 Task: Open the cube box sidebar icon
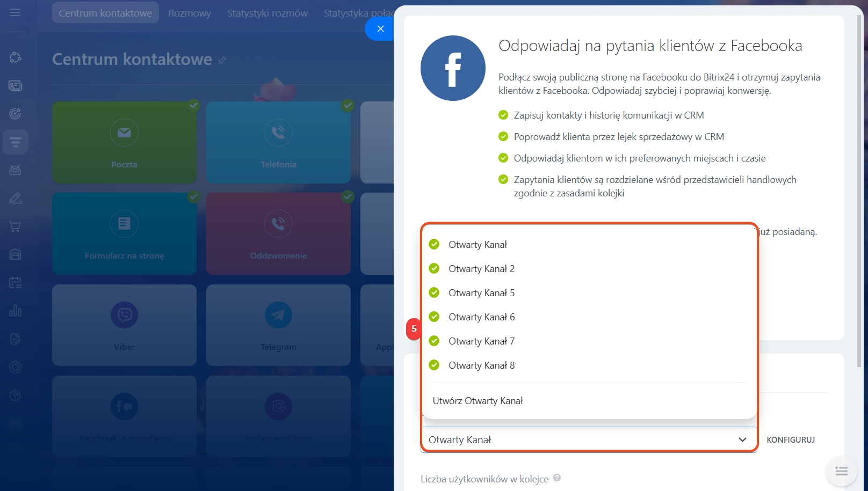coord(15,395)
